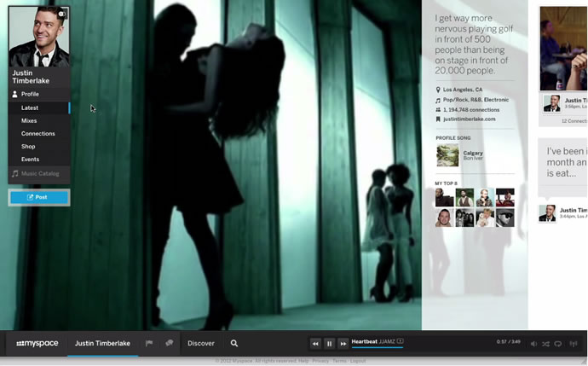Pause the Heartbeat song
The width and height of the screenshot is (588, 366).
click(329, 344)
